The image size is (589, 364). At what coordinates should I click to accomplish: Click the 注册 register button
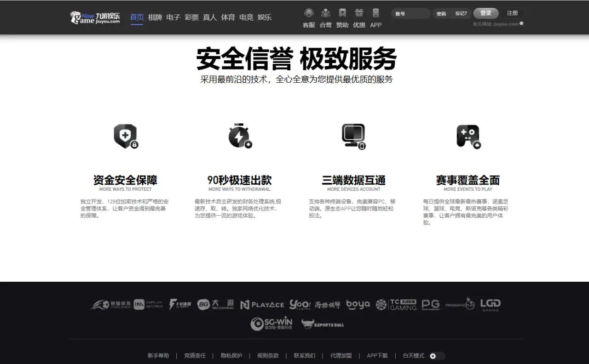513,13
